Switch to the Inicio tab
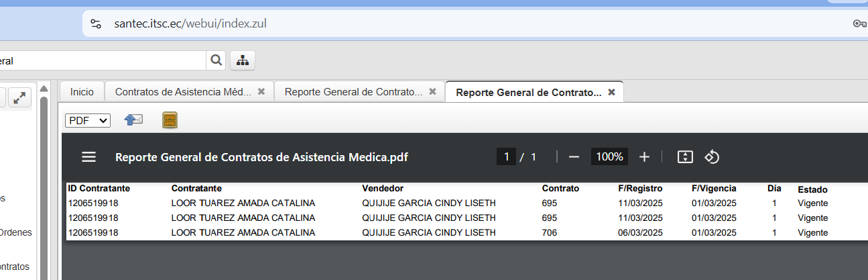Image resolution: width=868 pixels, height=280 pixels. 82,92
